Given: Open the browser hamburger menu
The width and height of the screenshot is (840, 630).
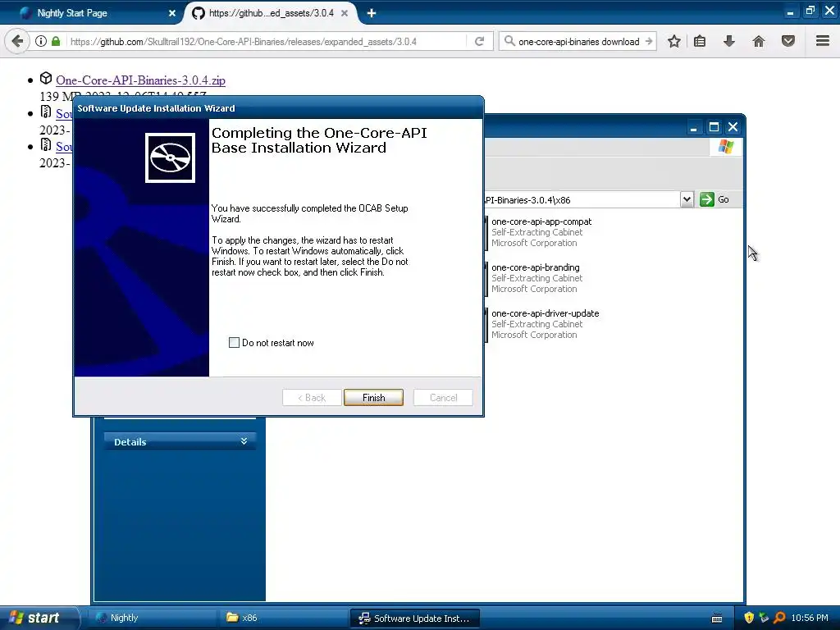Looking at the screenshot, I should coord(823,41).
